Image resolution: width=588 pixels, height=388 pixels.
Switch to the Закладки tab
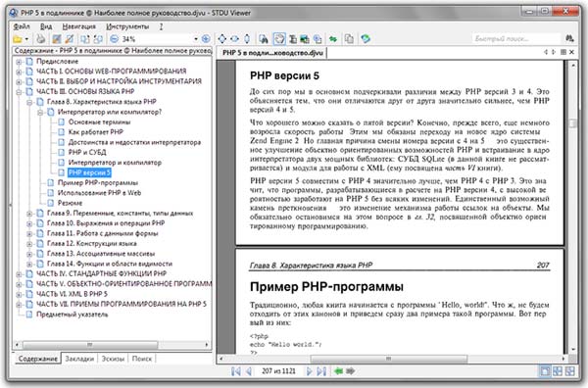coord(79,359)
